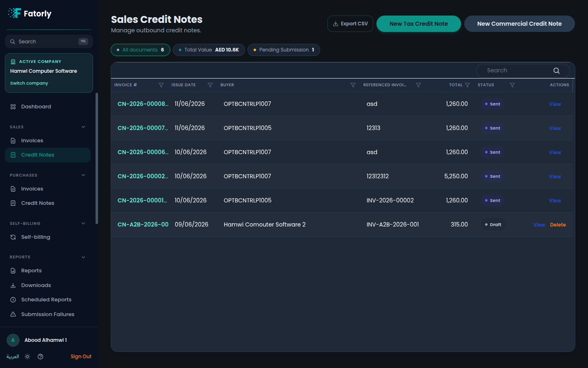Collapse the Sales section chevron
Screen dimensions: 588x368
[83, 127]
